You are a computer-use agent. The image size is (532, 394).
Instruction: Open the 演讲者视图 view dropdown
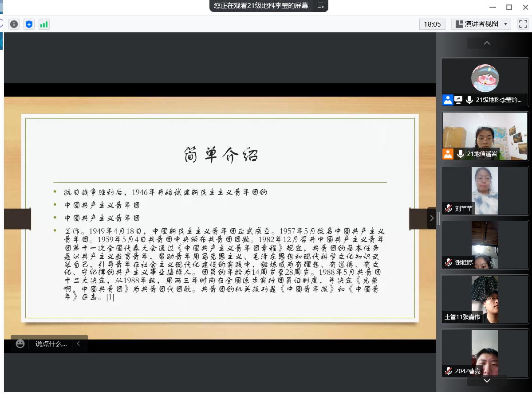(481, 24)
